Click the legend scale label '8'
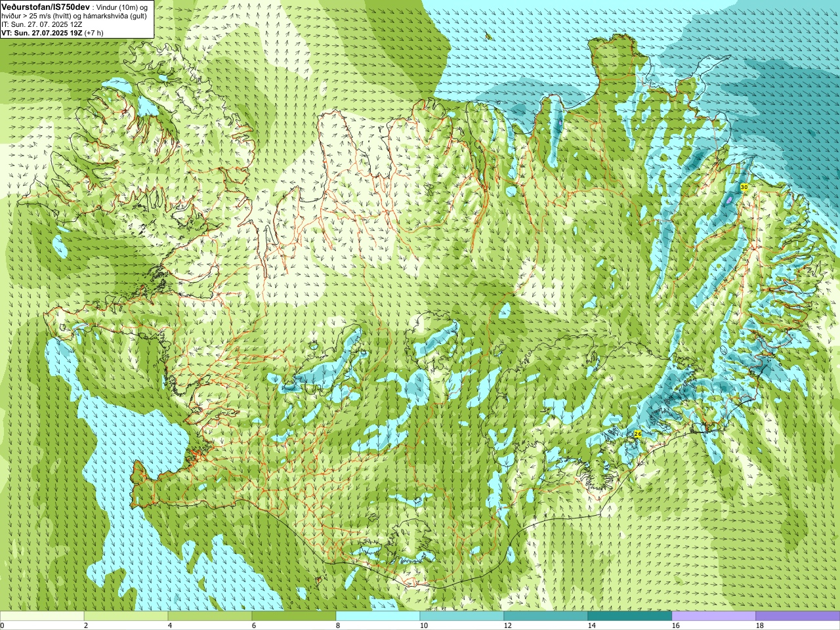The width and height of the screenshot is (840, 630). click(x=337, y=626)
